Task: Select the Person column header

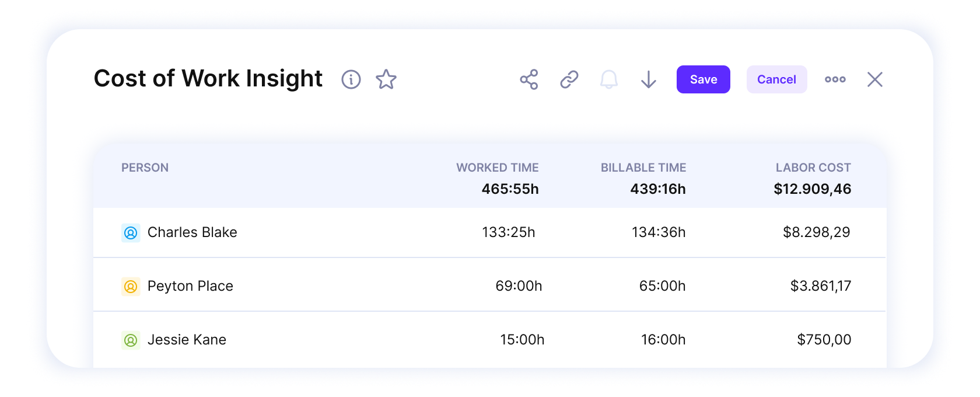Action: (x=145, y=168)
